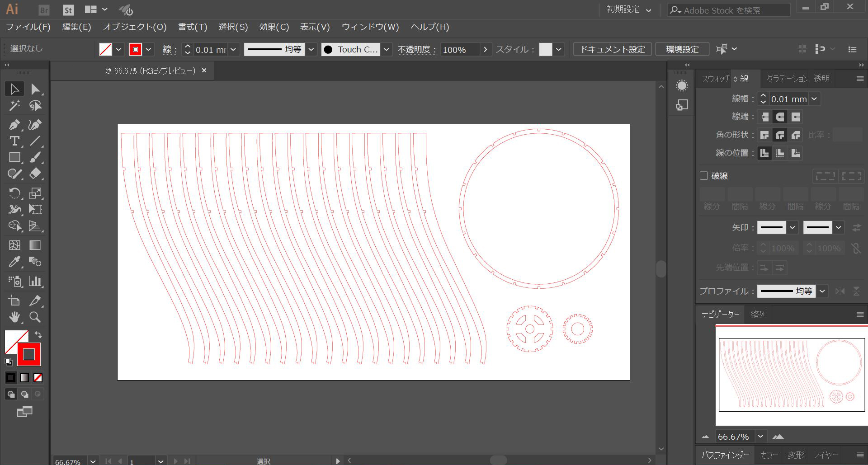
Task: Select the Paintbrush tool
Action: 35,157
